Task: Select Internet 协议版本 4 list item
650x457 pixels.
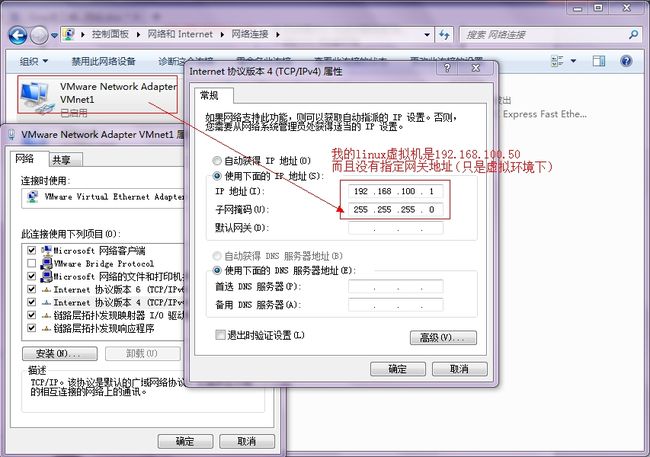Action: (x=112, y=302)
